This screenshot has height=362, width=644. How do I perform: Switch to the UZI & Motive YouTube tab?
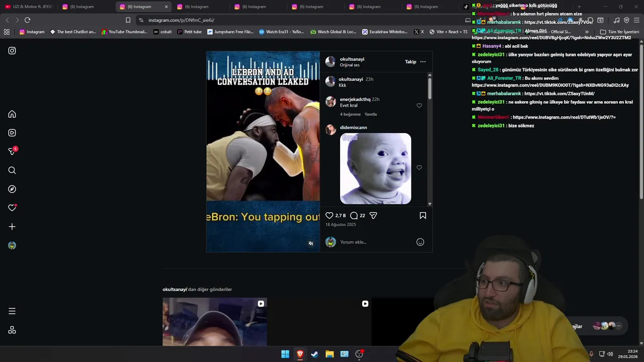[29, 7]
